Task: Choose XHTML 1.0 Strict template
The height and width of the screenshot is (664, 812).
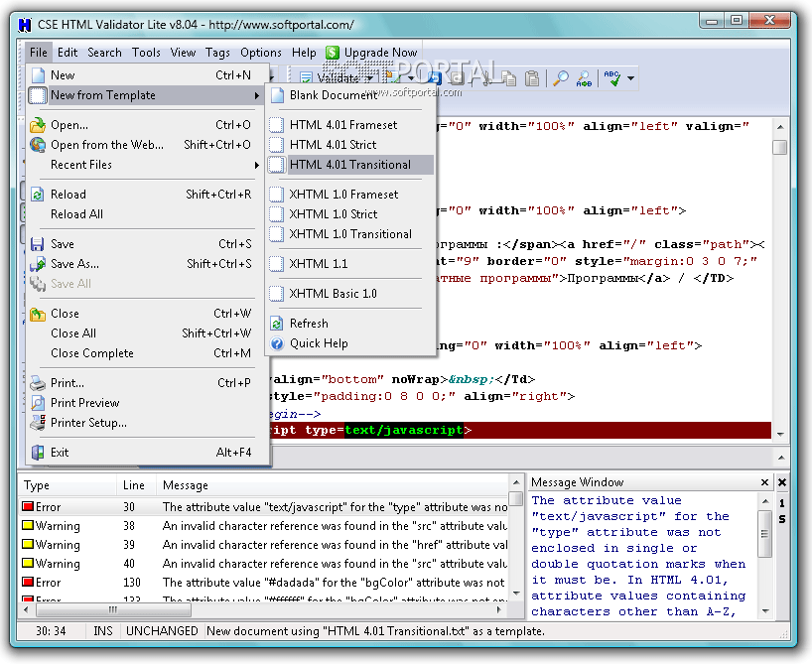Action: point(350,214)
